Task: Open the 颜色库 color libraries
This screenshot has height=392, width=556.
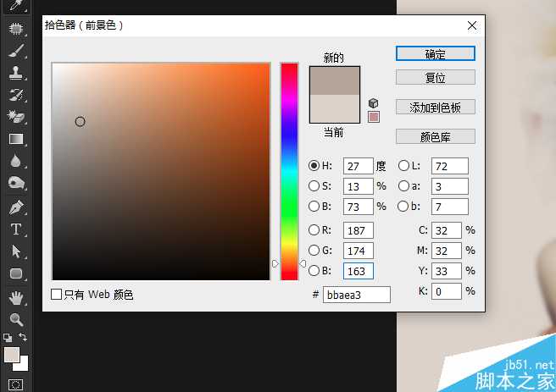Action: click(435, 136)
